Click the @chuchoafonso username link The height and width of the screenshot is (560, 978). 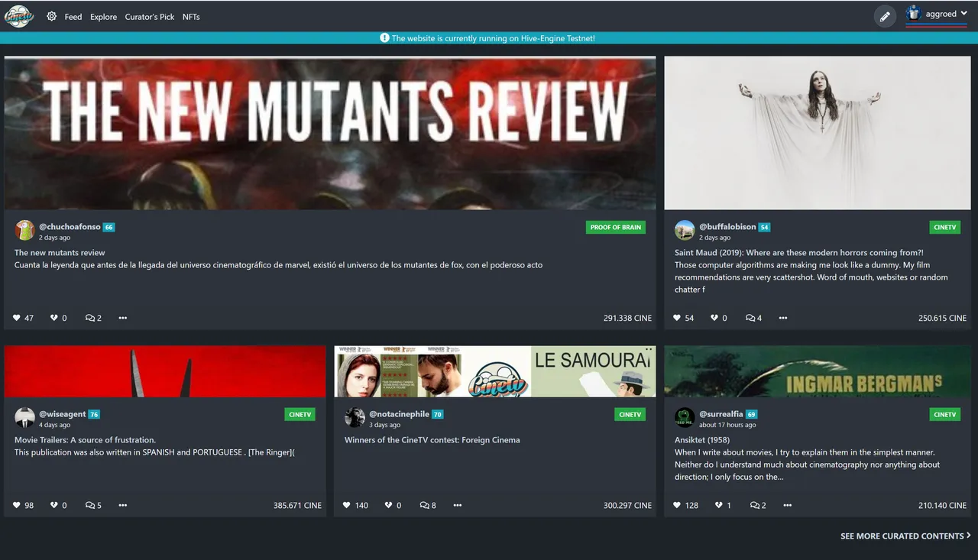click(70, 227)
